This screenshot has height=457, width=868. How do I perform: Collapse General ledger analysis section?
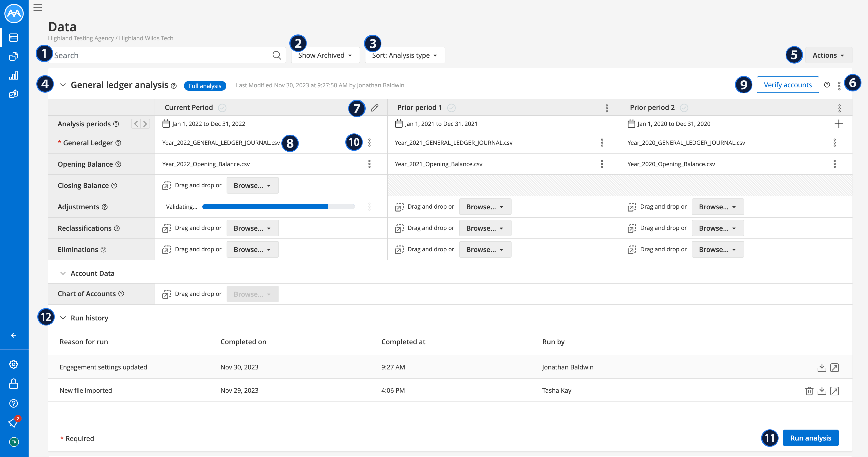pos(63,85)
